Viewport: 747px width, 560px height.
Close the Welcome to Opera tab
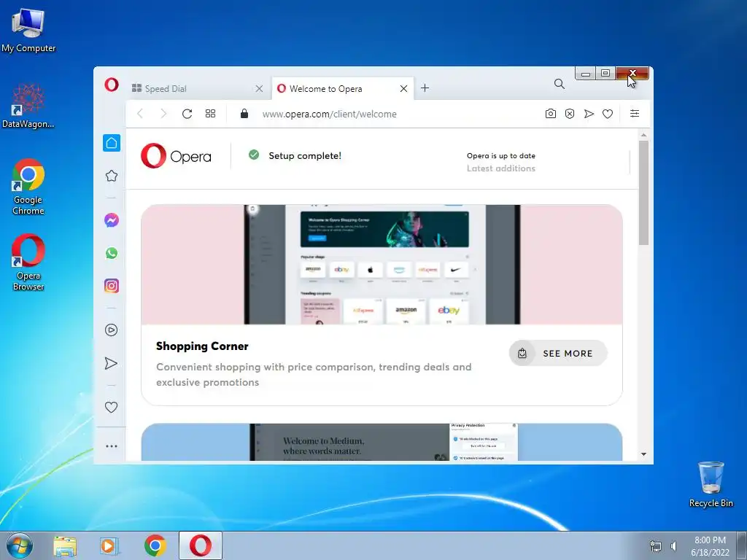(x=403, y=88)
